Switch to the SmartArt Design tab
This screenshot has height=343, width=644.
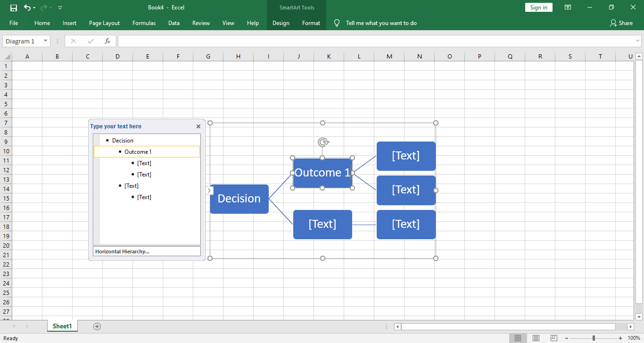(281, 23)
